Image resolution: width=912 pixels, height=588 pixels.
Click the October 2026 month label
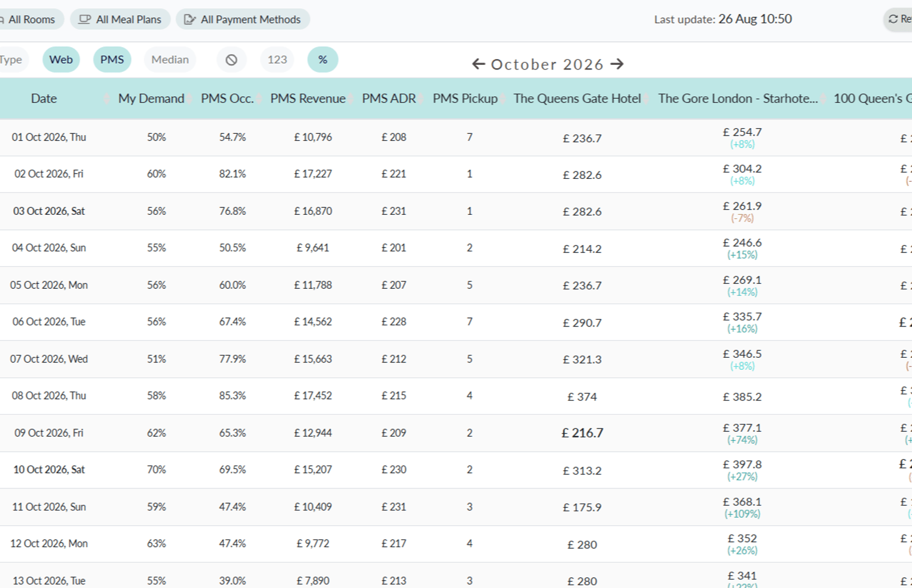coord(547,64)
